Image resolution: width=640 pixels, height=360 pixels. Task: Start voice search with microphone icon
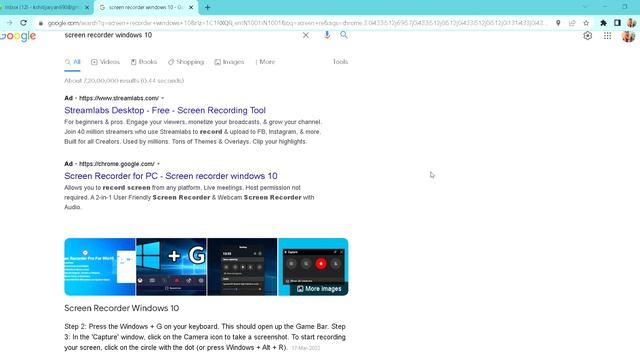pos(327,35)
